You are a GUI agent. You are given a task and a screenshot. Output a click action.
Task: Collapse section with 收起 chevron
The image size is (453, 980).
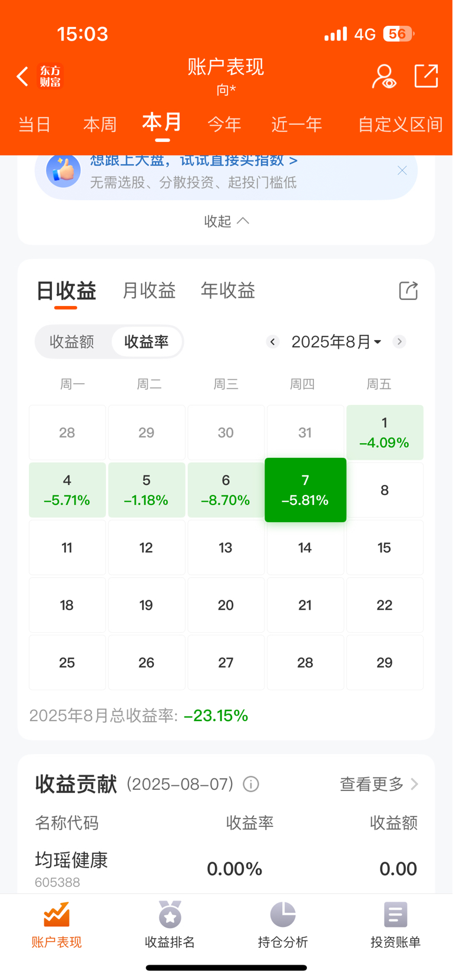point(226,221)
